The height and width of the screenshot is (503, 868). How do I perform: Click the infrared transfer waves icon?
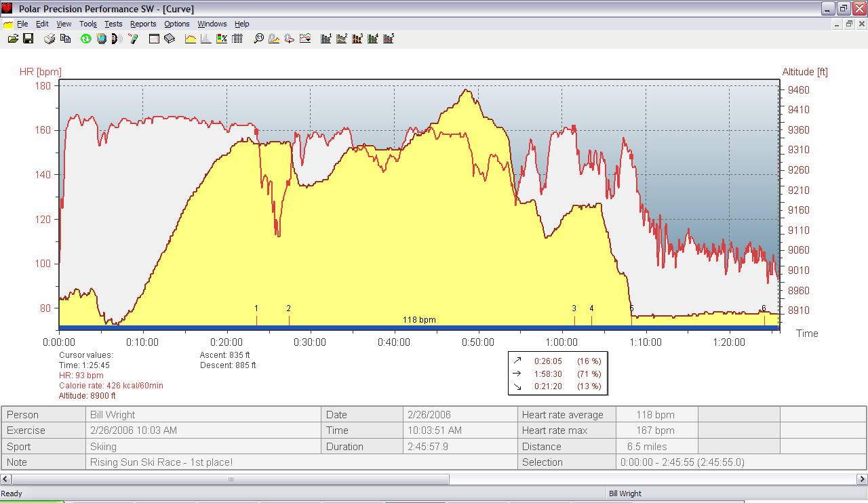pyautogui.click(x=117, y=39)
